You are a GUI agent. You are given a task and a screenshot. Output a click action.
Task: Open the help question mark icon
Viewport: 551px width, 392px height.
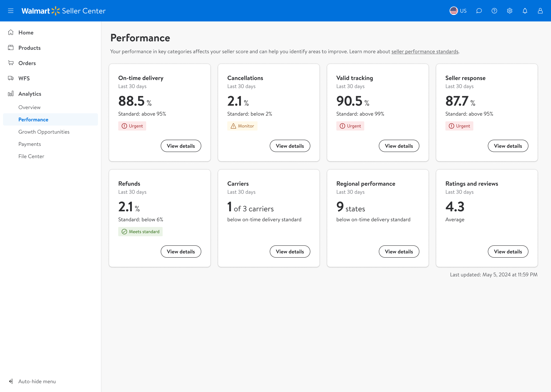coord(494,11)
